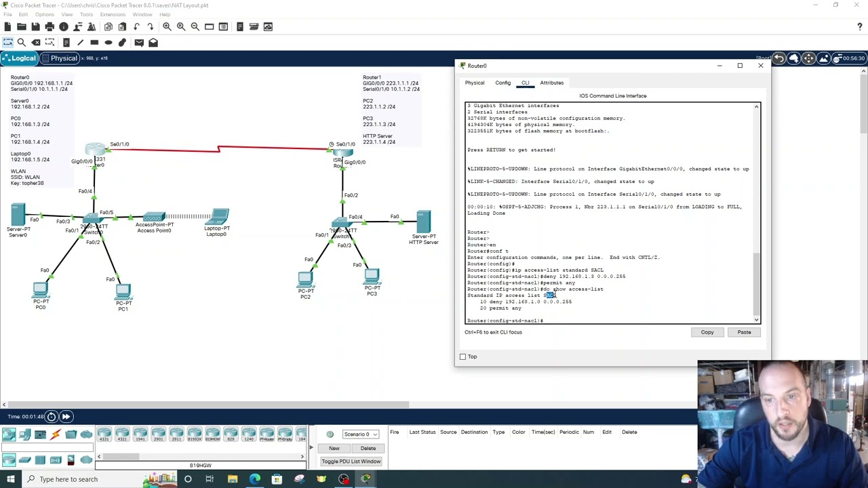Screen dimensions: 868x488
Task: Click Paste button in Router0 CLI
Action: tap(744, 332)
